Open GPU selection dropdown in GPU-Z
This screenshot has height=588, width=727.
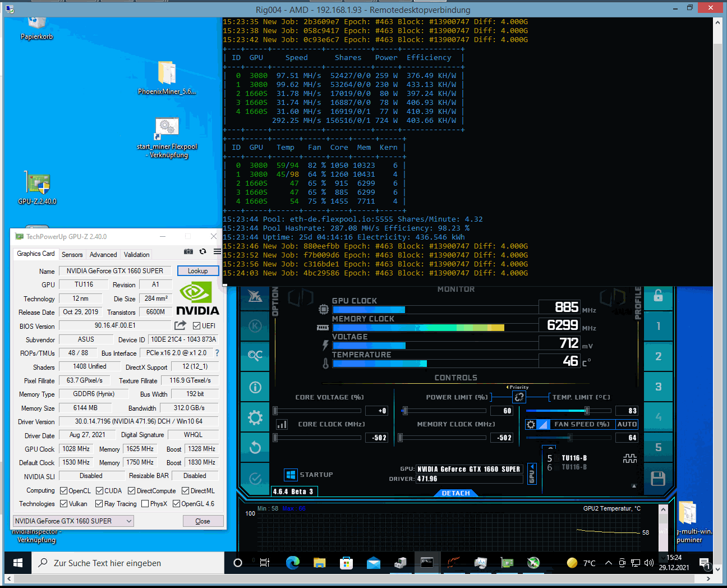click(x=73, y=521)
